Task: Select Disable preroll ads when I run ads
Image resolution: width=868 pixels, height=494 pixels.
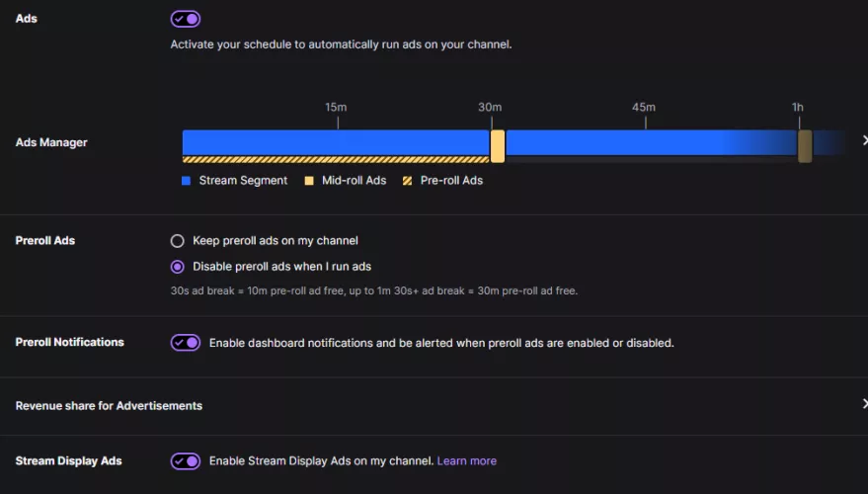Action: click(178, 266)
